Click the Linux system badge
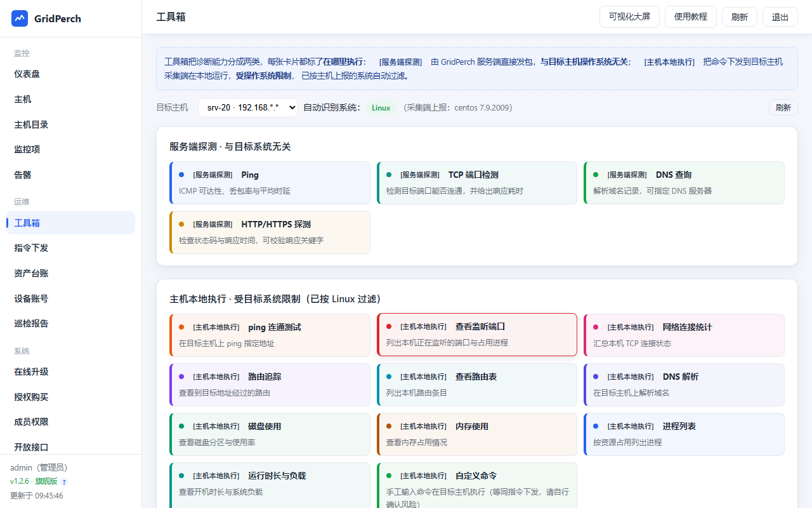Viewport: 812px width, 508px height. coord(381,107)
